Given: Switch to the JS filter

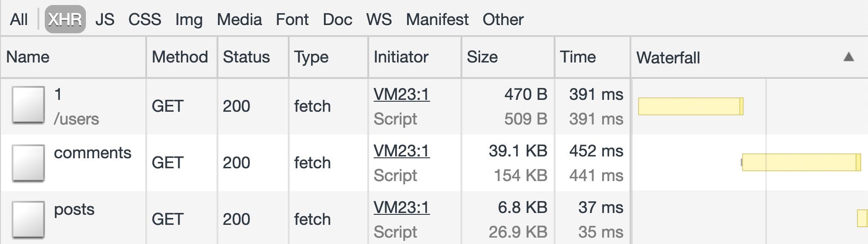Looking at the screenshot, I should pos(105,20).
